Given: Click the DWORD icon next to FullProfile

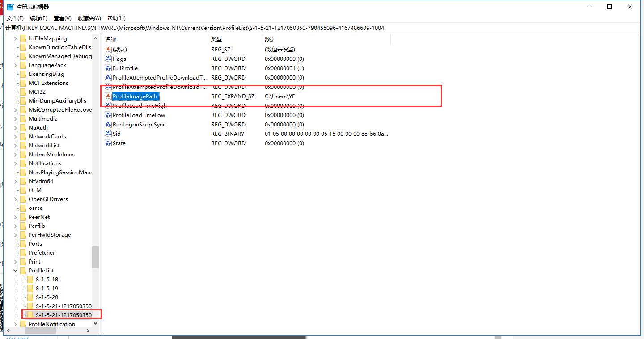Looking at the screenshot, I should coord(108,68).
